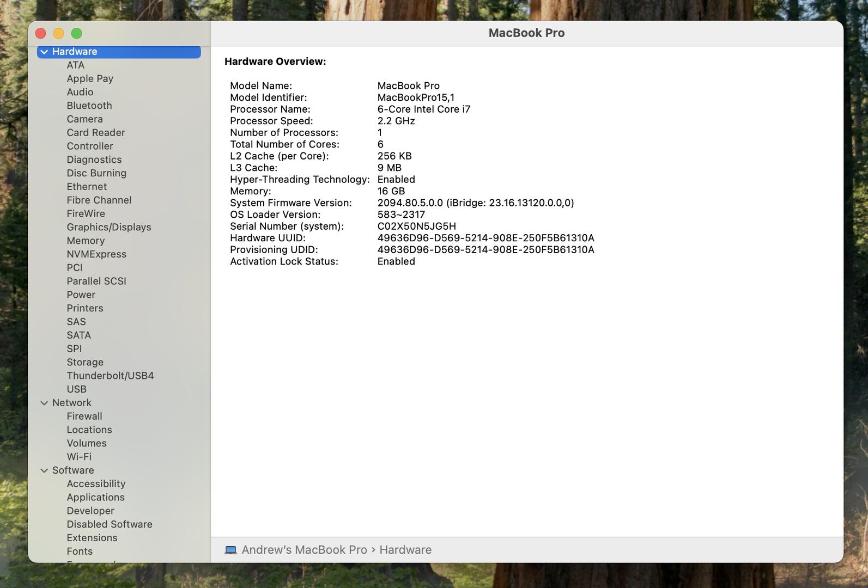Select Audio in the sidebar
Screen dimensions: 868x588
coord(80,92)
